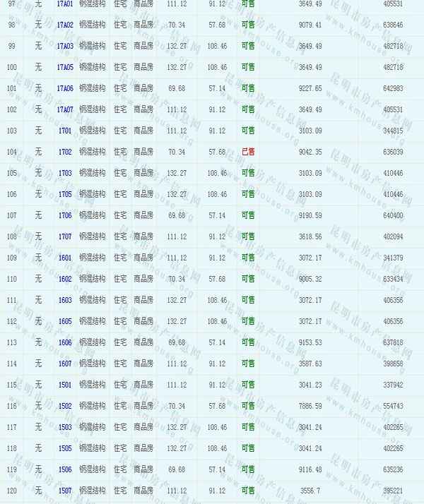Click room number 1501

(x=65, y=385)
